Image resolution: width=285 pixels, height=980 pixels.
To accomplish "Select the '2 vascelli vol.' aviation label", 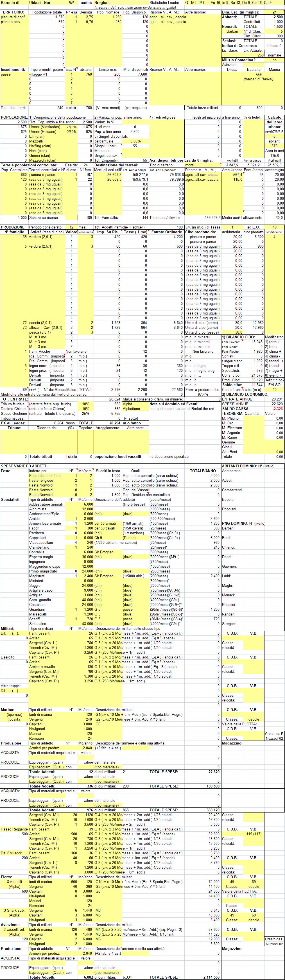I will (x=14, y=929).
